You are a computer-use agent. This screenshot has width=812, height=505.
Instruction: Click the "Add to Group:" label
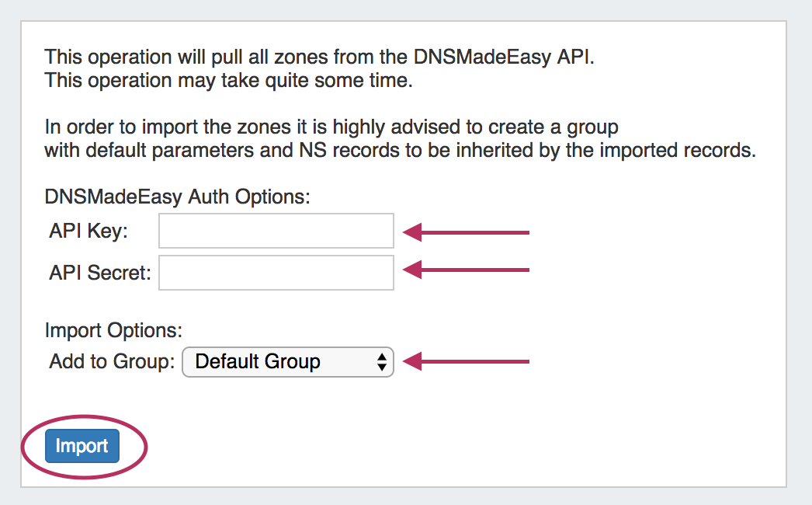point(112,361)
